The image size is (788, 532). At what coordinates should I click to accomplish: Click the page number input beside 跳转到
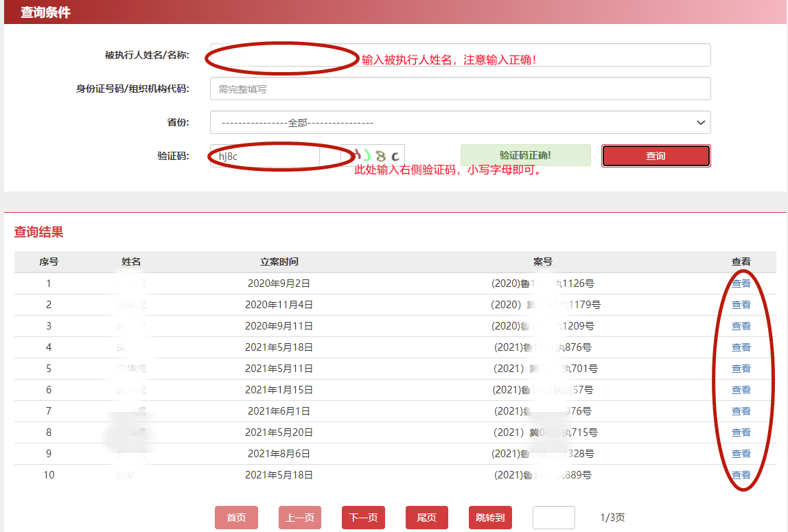point(553,518)
